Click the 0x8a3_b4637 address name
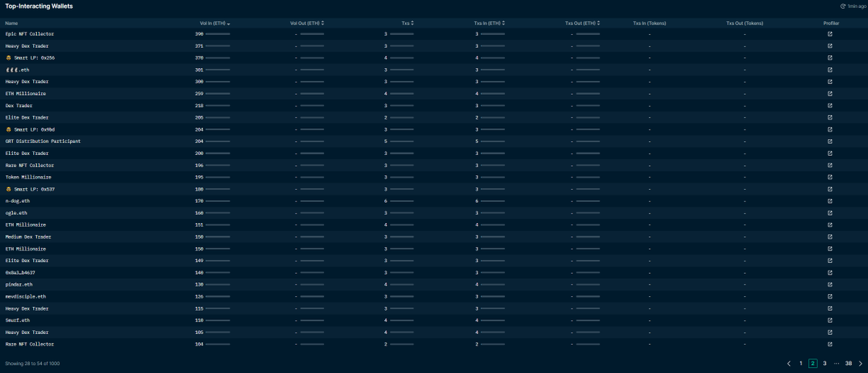This screenshot has width=868, height=373. [x=20, y=273]
